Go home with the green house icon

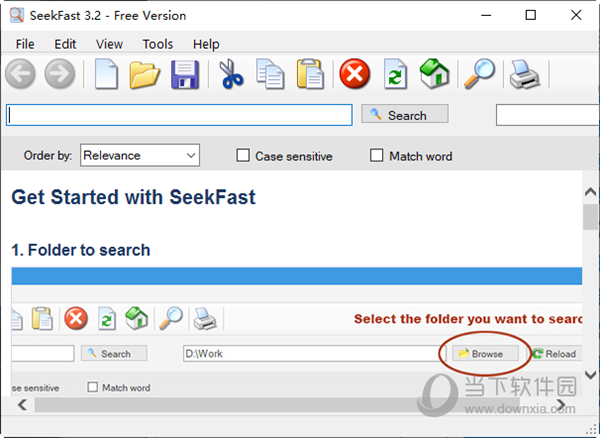[434, 73]
